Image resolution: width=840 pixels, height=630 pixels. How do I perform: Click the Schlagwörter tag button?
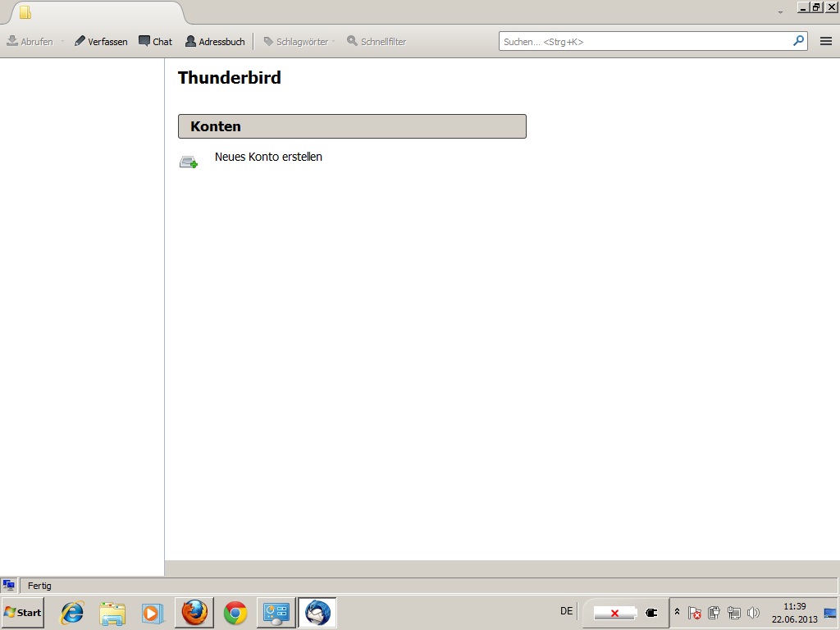295,41
